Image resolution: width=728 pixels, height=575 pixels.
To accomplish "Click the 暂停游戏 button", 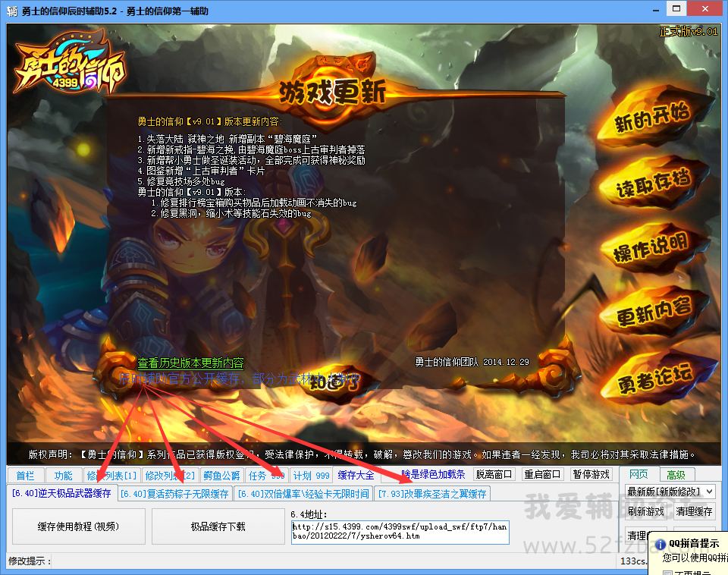I will (591, 474).
